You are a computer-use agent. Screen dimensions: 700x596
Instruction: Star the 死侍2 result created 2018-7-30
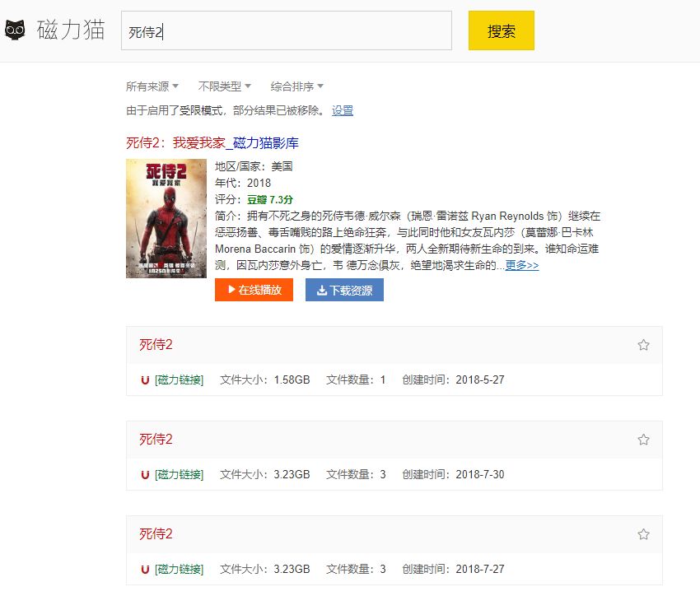pyautogui.click(x=643, y=440)
